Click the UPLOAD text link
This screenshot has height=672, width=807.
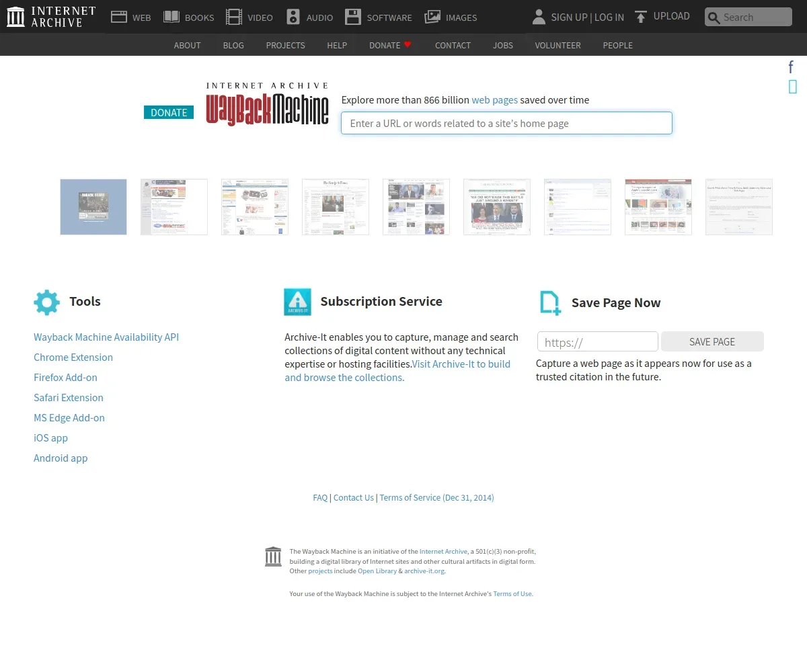(672, 16)
